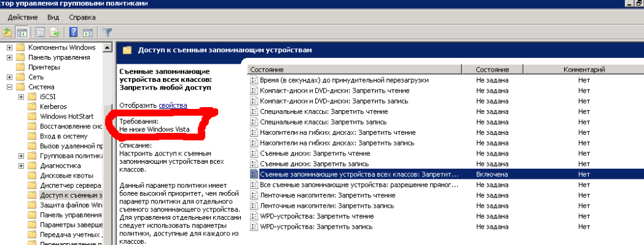The height and width of the screenshot is (245, 644).
Task: Select Доступ к съемным з... tree item
Action: [70, 195]
